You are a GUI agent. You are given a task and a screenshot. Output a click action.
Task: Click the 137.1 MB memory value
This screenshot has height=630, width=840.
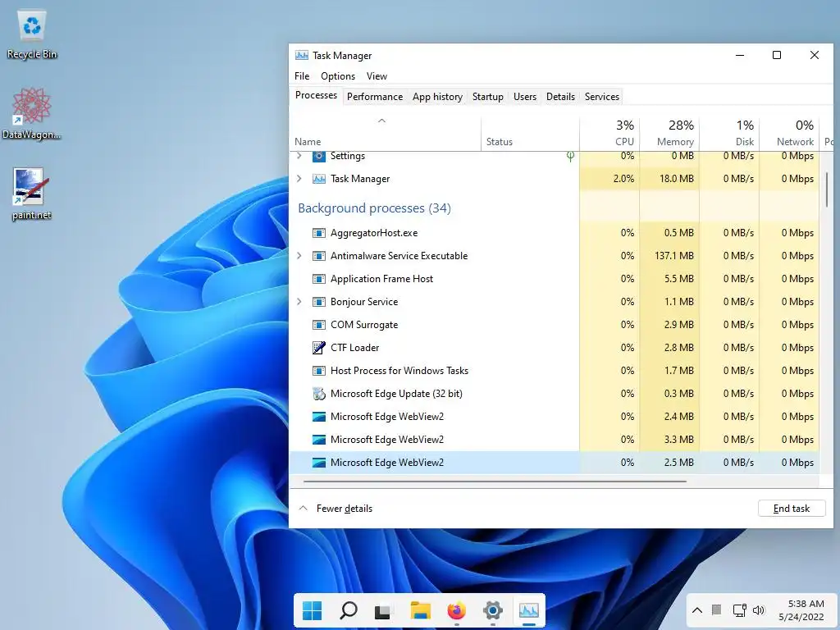pos(674,256)
